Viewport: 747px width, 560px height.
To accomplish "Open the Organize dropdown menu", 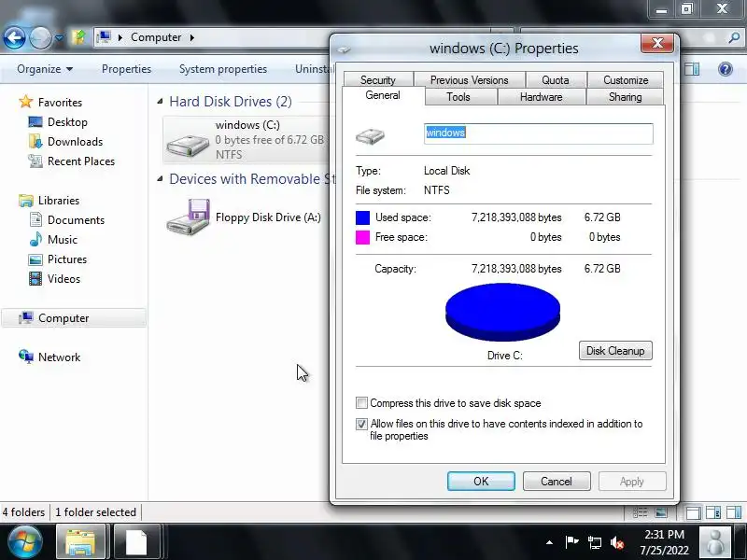I will coord(45,69).
